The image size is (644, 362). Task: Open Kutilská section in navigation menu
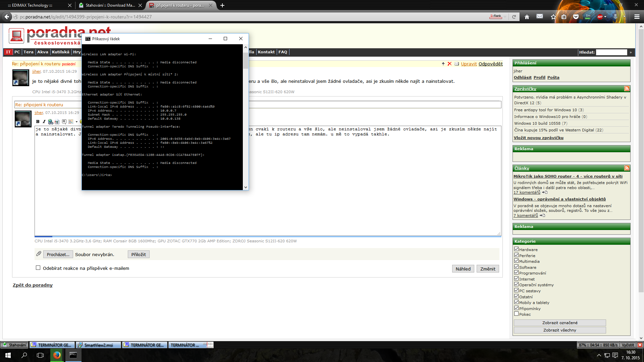60,52
